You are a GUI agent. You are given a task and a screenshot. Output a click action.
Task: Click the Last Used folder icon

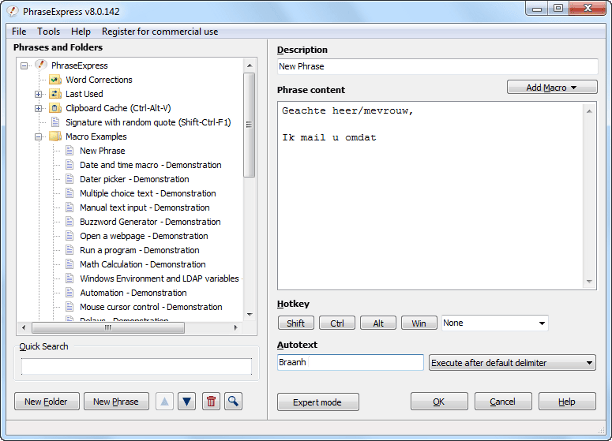(55, 94)
